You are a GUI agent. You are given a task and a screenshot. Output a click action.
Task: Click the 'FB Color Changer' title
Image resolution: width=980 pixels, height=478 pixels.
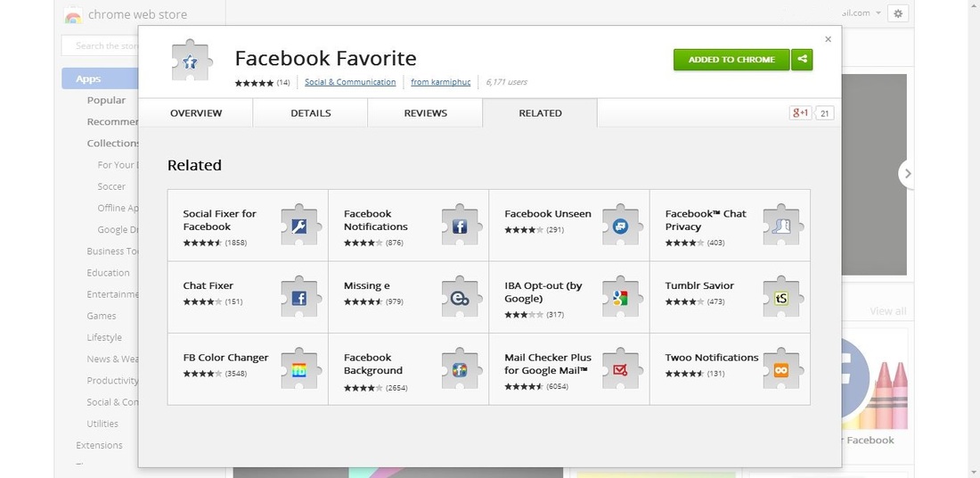[225, 358]
